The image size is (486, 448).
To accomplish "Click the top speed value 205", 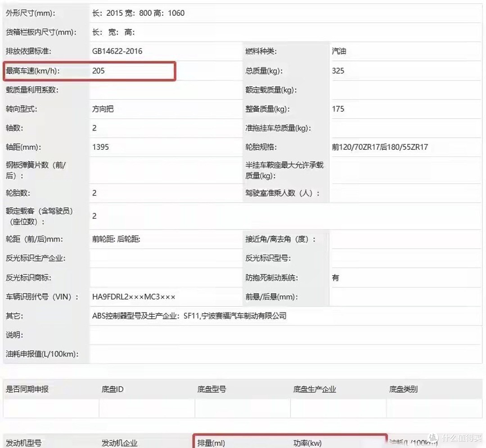I will click(x=98, y=71).
